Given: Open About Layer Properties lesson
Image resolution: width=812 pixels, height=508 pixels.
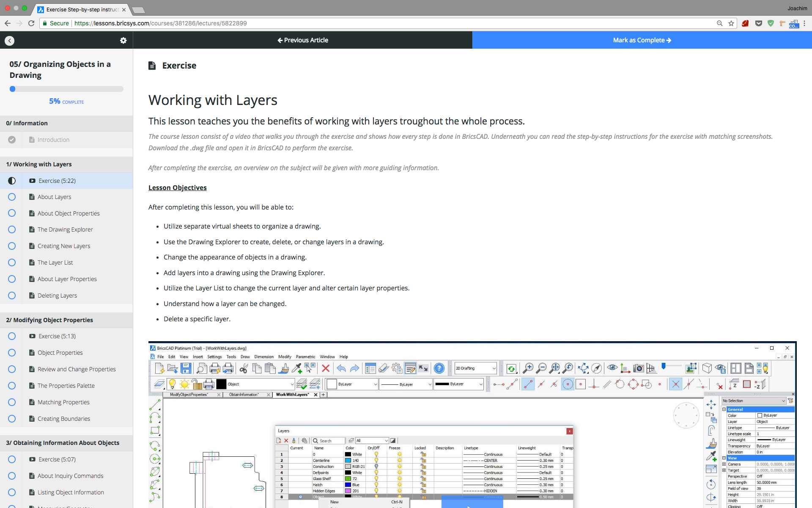Looking at the screenshot, I should pyautogui.click(x=67, y=279).
